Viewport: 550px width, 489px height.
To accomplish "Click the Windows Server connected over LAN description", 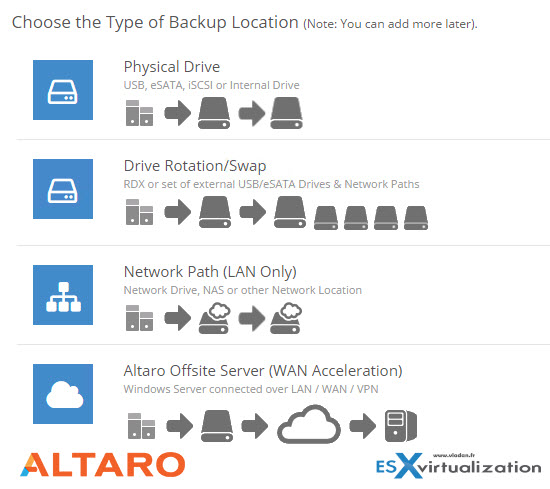I will pyautogui.click(x=251, y=389).
